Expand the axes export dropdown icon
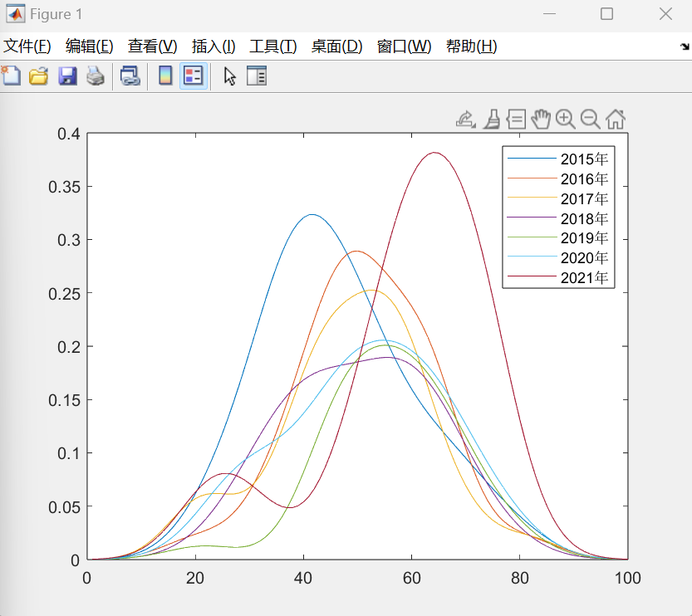 466,119
